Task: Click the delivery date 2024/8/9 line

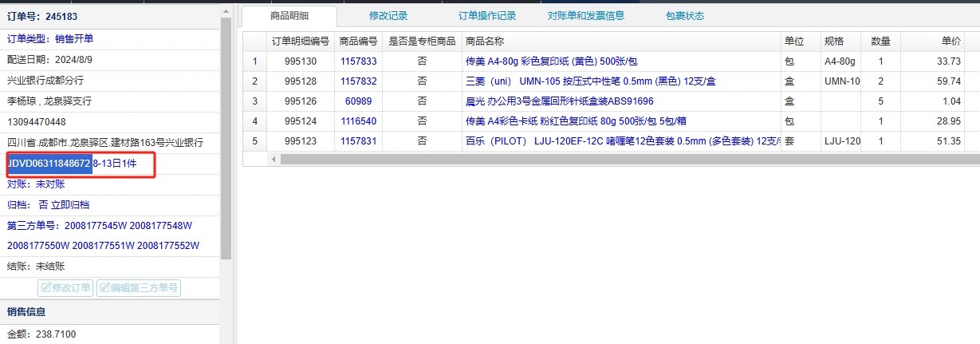Action: pos(49,60)
